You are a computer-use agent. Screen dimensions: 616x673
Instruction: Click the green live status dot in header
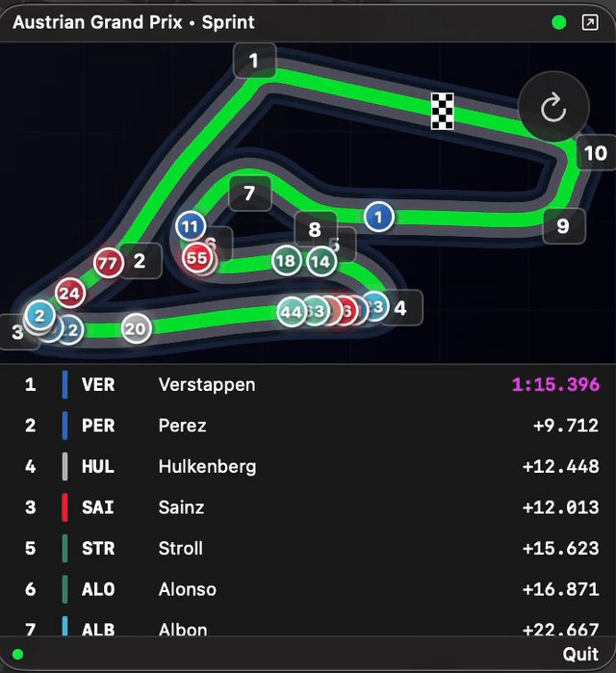coord(558,22)
